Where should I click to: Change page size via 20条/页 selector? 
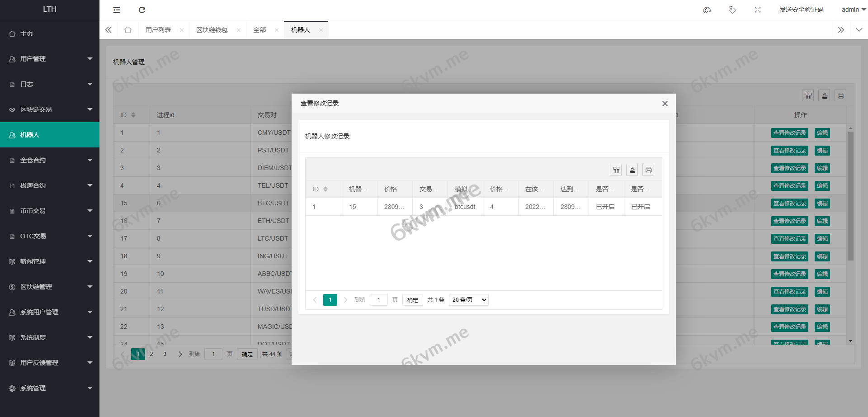click(468, 299)
